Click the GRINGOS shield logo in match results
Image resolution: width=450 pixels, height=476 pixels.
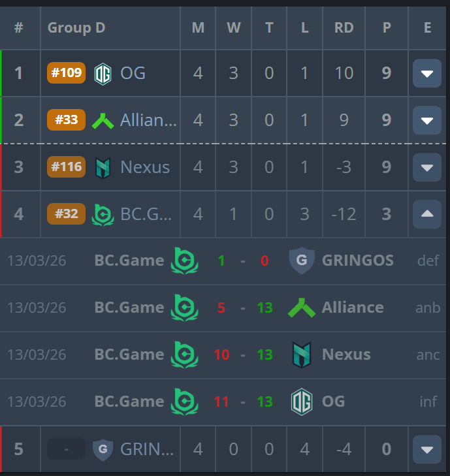301,261
